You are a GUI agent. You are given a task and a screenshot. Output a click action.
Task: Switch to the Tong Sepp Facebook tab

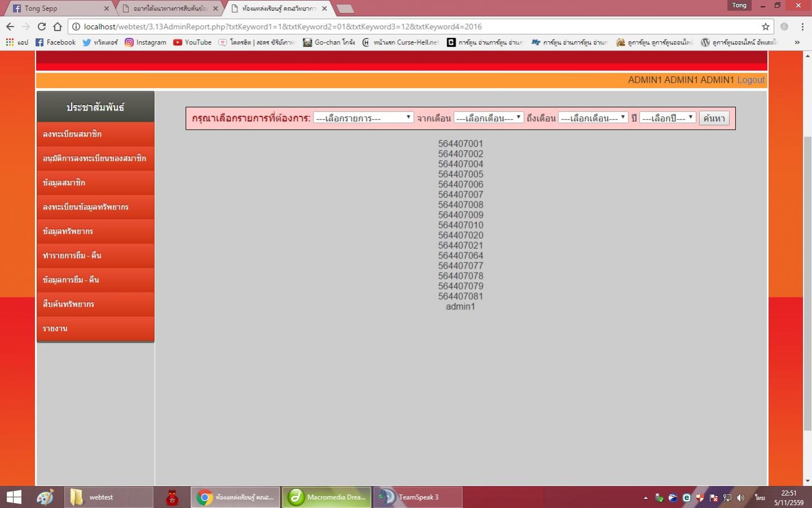[58, 8]
